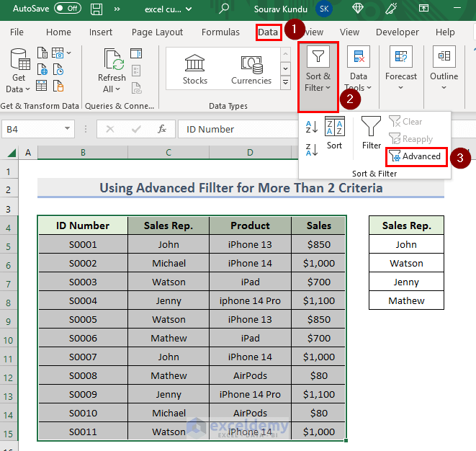The height and width of the screenshot is (451, 476).
Task: Click criteria cell Mathew in right list
Action: [406, 300]
